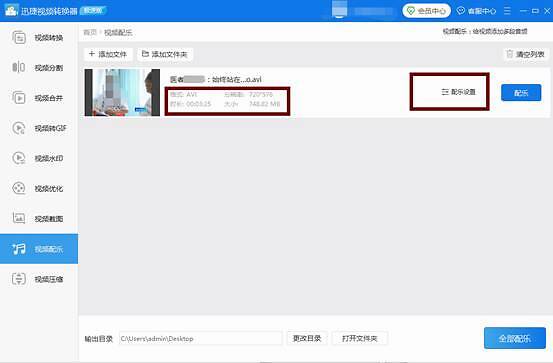Screen dimensions: 553x363
Task: Click 清空列表 to clear the list
Action: click(525, 54)
